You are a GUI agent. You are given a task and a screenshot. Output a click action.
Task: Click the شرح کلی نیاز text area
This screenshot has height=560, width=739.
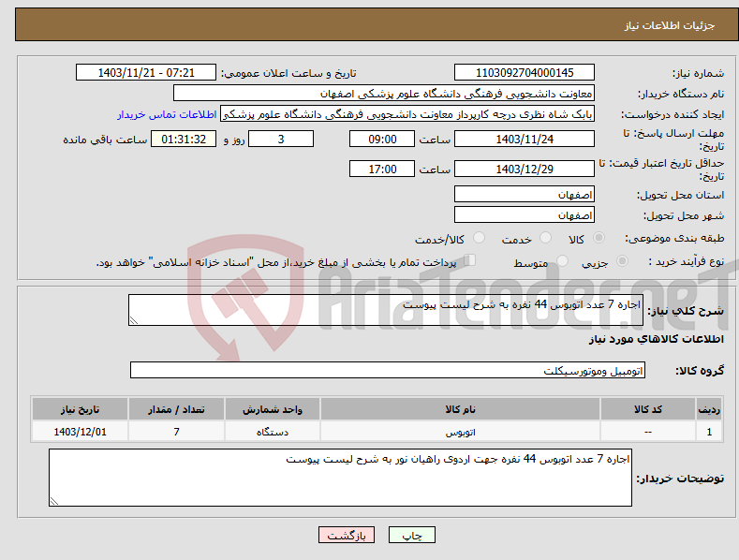386,310
